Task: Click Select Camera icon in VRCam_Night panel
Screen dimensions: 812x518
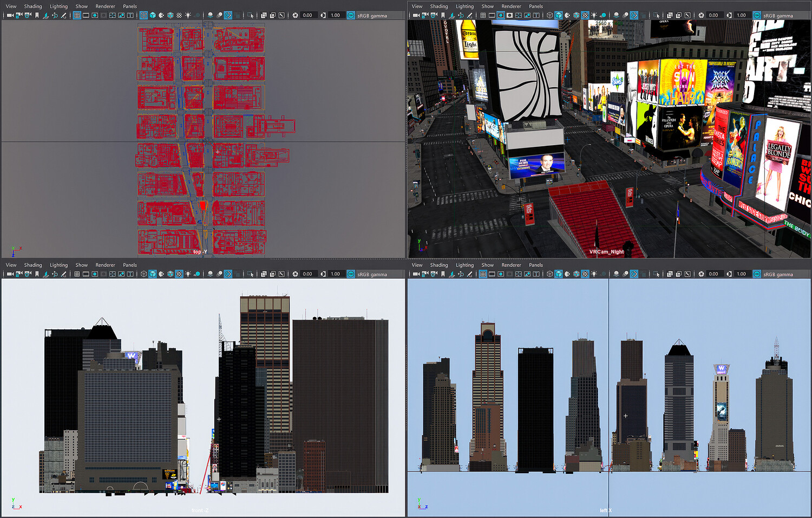Action: point(416,15)
